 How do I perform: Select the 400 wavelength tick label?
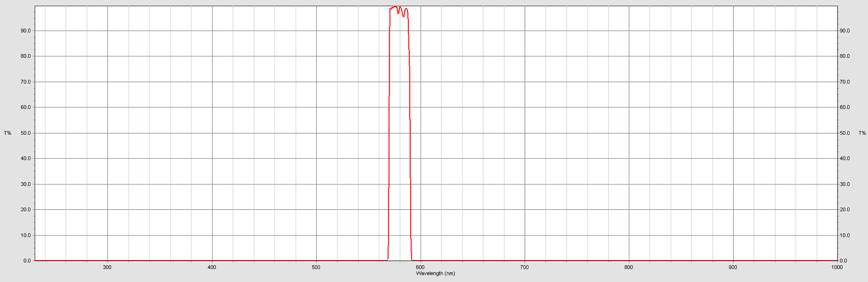(x=212, y=267)
